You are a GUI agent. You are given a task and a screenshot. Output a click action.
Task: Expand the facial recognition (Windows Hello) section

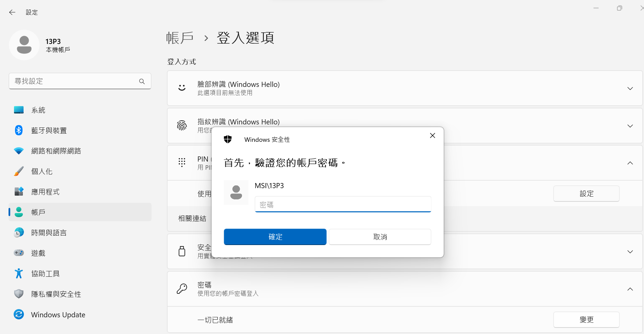coord(630,89)
